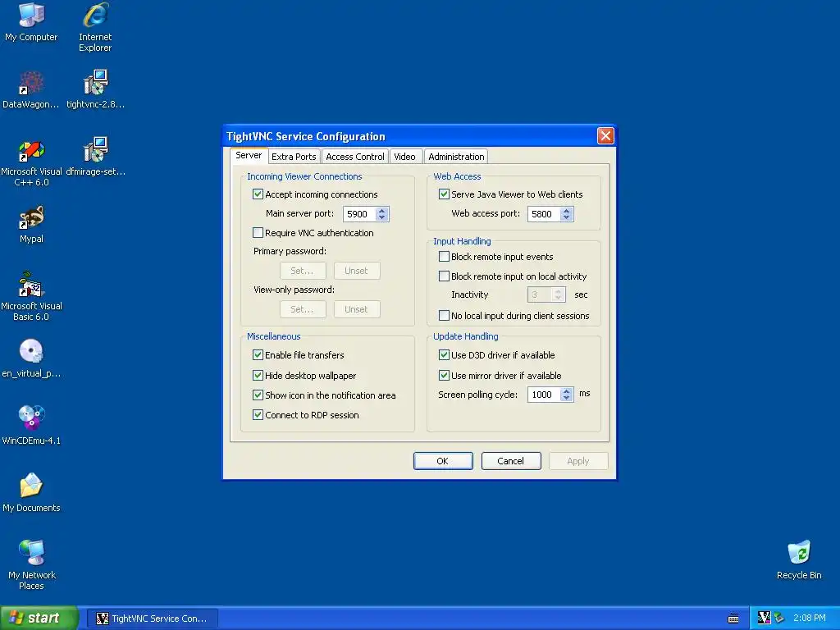Toggle Accept incoming connections checkbox
Image resolution: width=840 pixels, height=630 pixels.
click(x=258, y=194)
